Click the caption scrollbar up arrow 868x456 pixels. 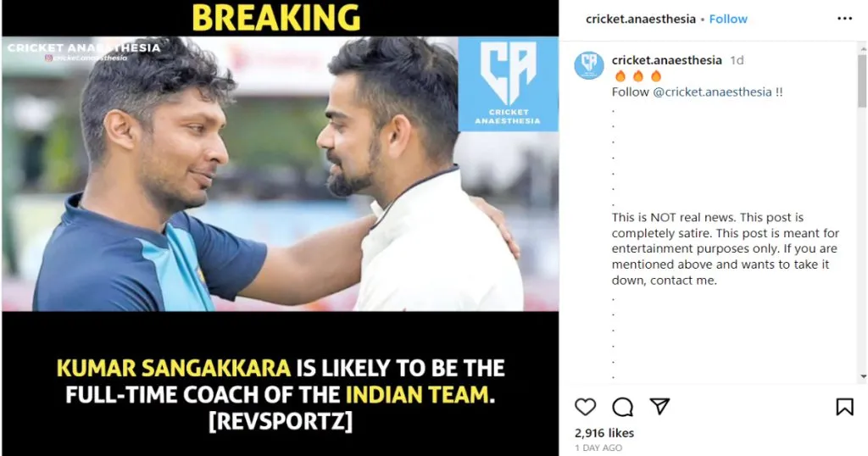862,48
